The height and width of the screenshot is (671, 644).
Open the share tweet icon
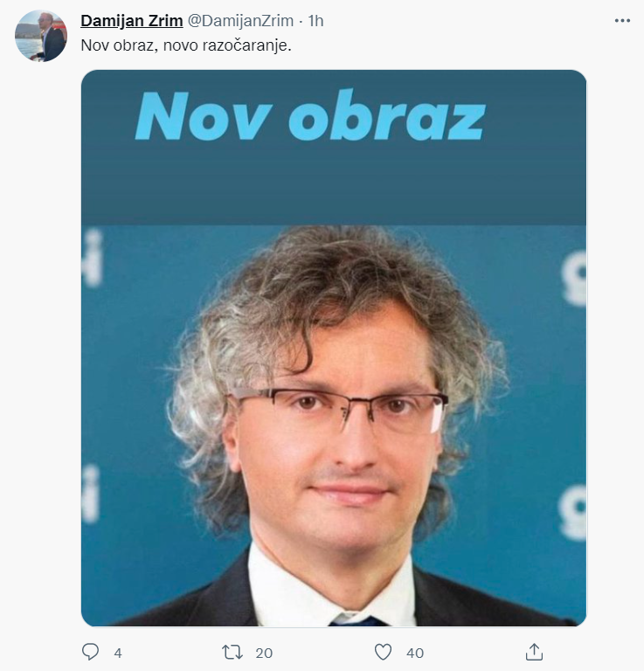(x=534, y=652)
